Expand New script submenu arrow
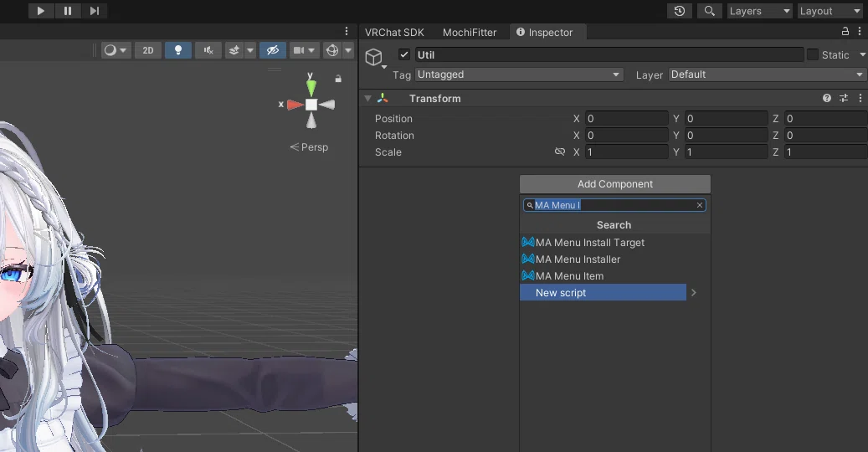The height and width of the screenshot is (452, 868). (694, 293)
